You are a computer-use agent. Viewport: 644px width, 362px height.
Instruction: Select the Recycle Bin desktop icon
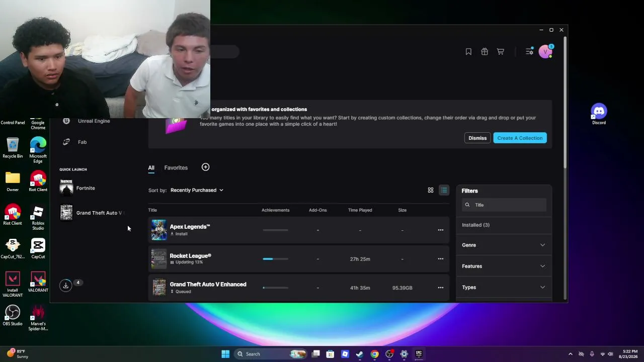pyautogui.click(x=13, y=148)
